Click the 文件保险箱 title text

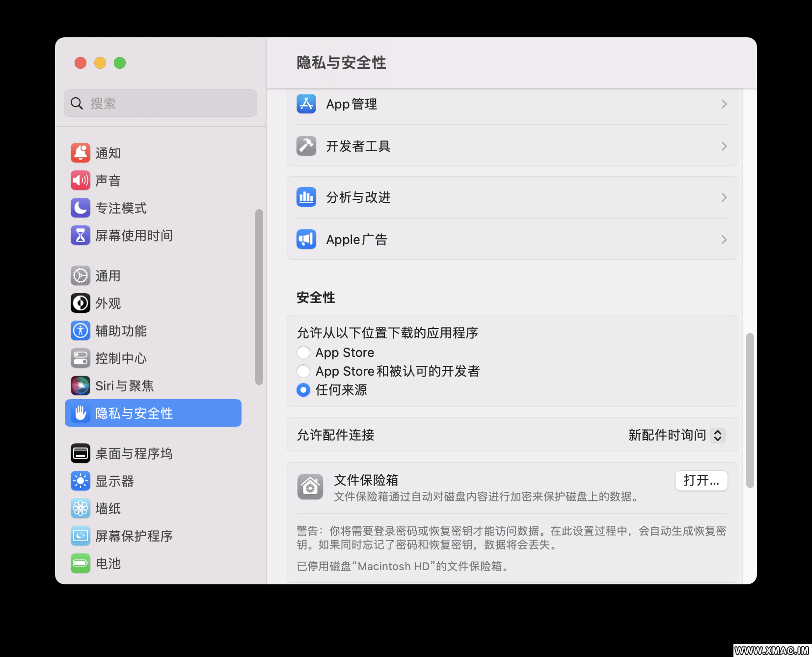(366, 480)
